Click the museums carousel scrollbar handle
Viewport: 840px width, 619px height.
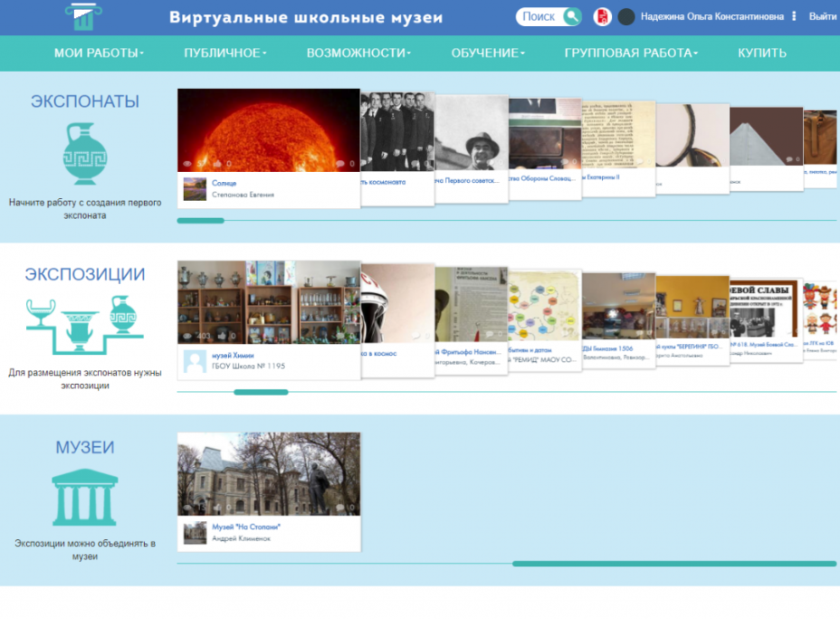pos(673,564)
